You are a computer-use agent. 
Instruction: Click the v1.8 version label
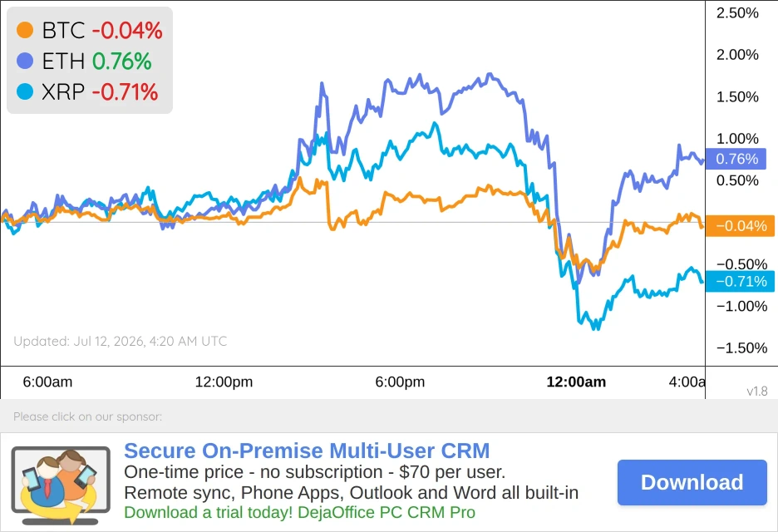pos(757,391)
